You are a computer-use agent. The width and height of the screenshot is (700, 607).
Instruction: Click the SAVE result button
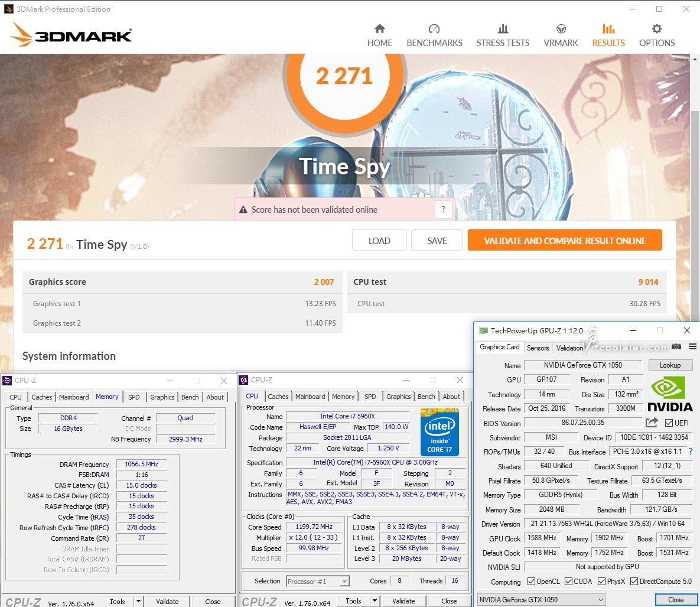437,241
